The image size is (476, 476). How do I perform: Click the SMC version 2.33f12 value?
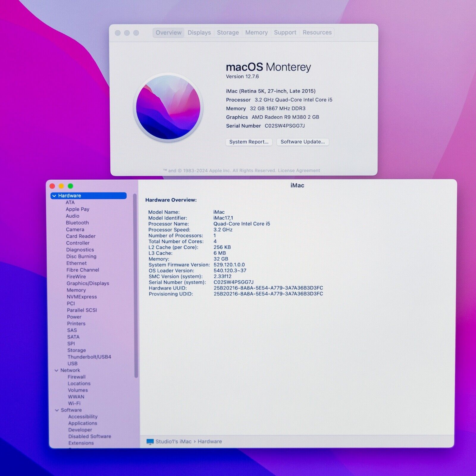(x=223, y=276)
